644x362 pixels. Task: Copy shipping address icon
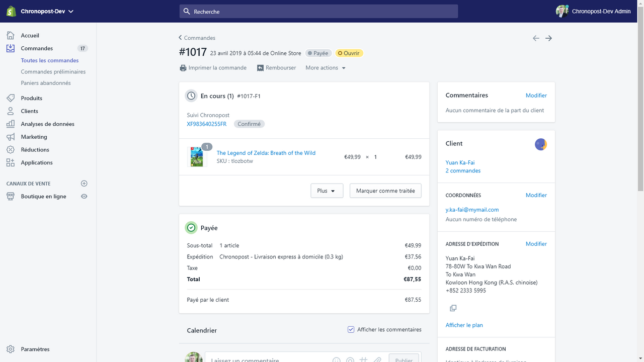point(453,308)
